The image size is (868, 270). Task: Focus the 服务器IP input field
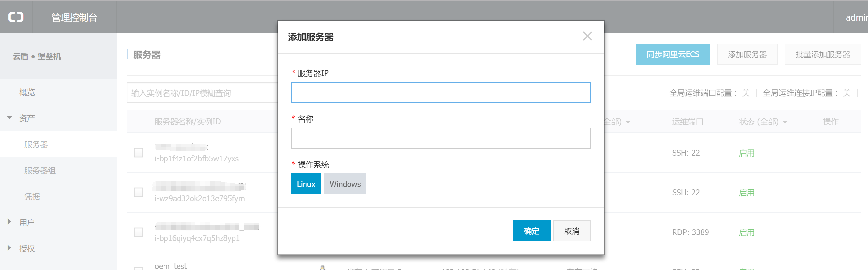click(x=441, y=93)
